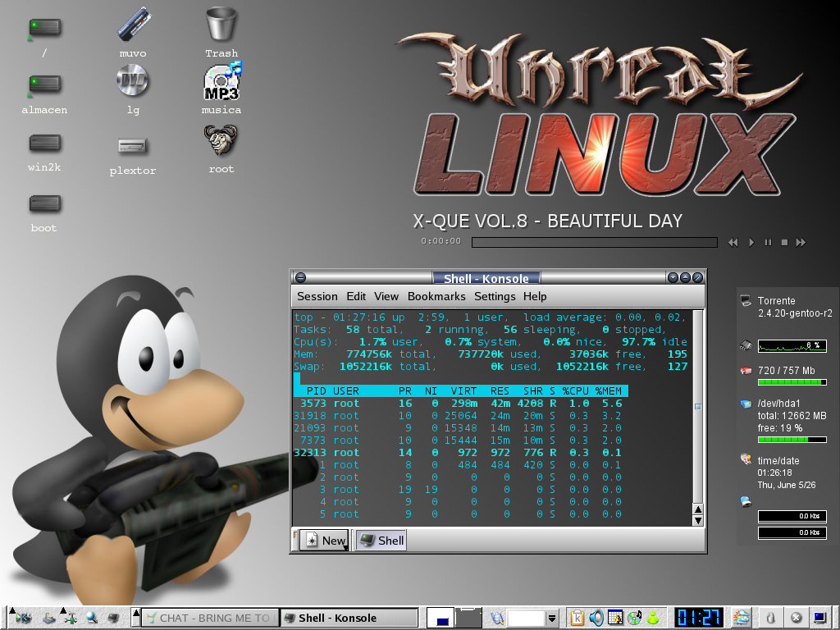840x630 pixels.
Task: Lock the session with padlock icon
Action: click(770, 619)
